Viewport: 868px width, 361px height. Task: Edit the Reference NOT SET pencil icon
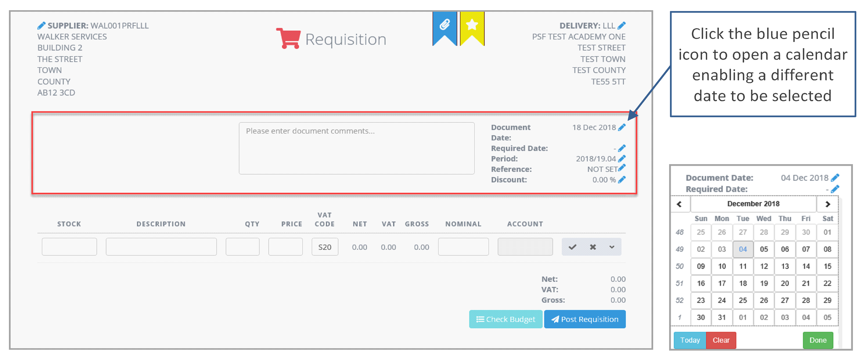pyautogui.click(x=622, y=167)
